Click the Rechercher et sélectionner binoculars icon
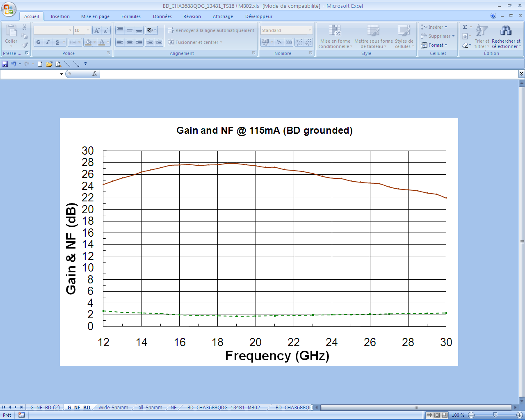525x420 pixels. pyautogui.click(x=506, y=31)
